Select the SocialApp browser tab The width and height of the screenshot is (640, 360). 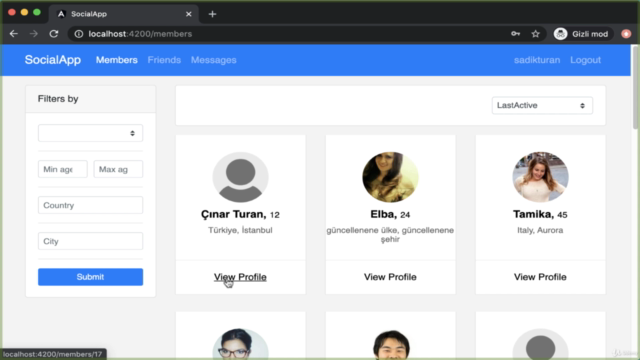pyautogui.click(x=124, y=14)
